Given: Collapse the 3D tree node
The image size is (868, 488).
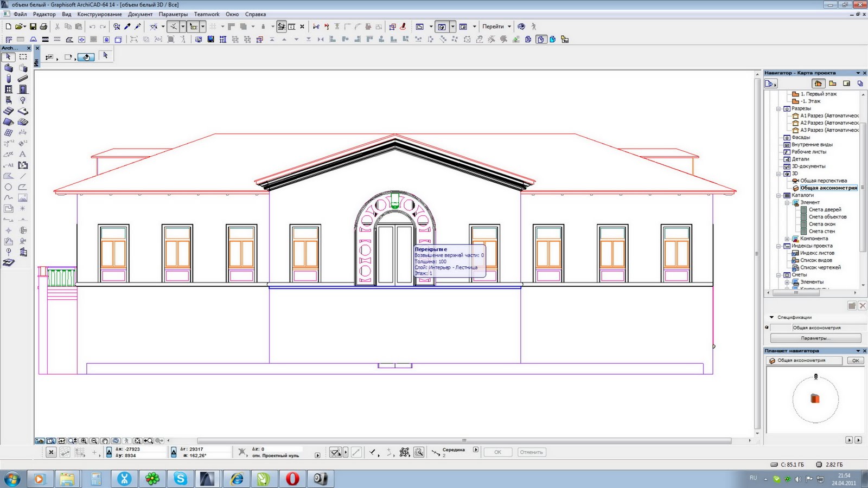Looking at the screenshot, I should point(778,174).
